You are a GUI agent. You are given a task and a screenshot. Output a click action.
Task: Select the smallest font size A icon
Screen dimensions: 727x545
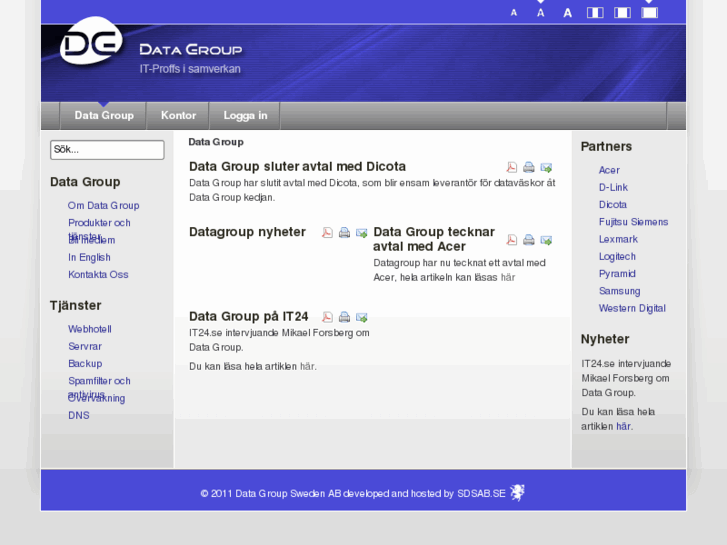[x=514, y=13]
